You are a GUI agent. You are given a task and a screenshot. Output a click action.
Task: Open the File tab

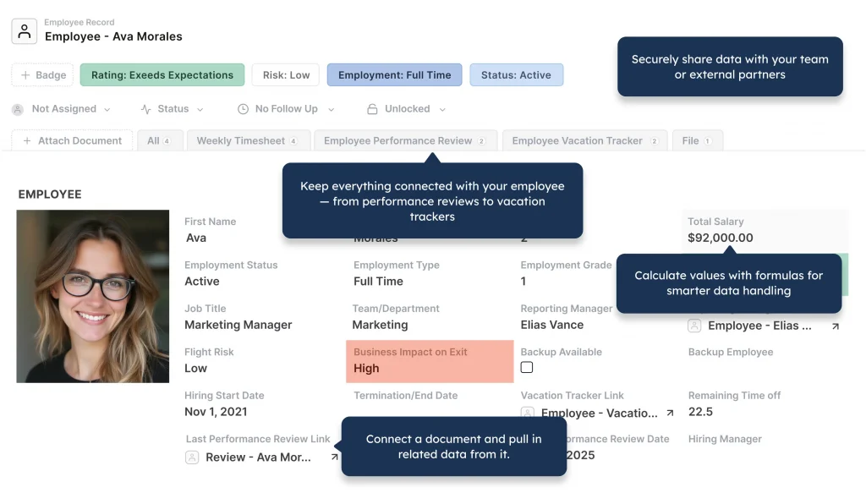(698, 140)
